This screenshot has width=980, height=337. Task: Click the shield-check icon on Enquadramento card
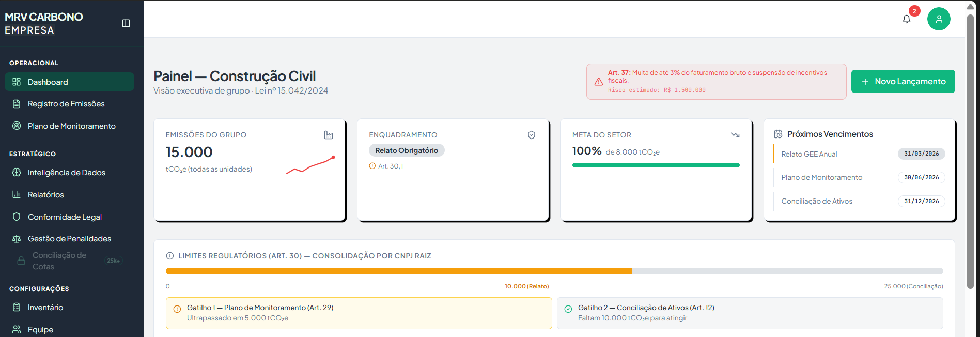(x=532, y=135)
